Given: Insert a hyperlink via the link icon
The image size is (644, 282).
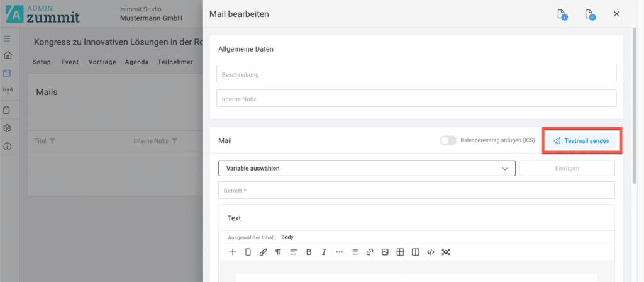Looking at the screenshot, I should pos(370,252).
